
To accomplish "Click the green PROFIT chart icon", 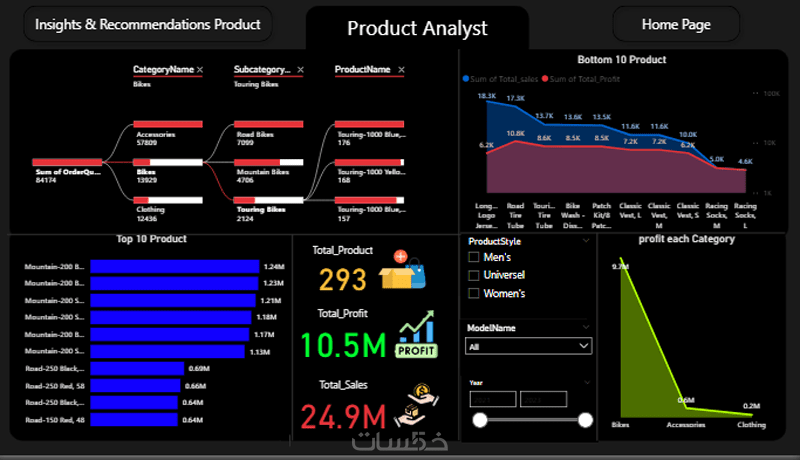I will click(416, 334).
